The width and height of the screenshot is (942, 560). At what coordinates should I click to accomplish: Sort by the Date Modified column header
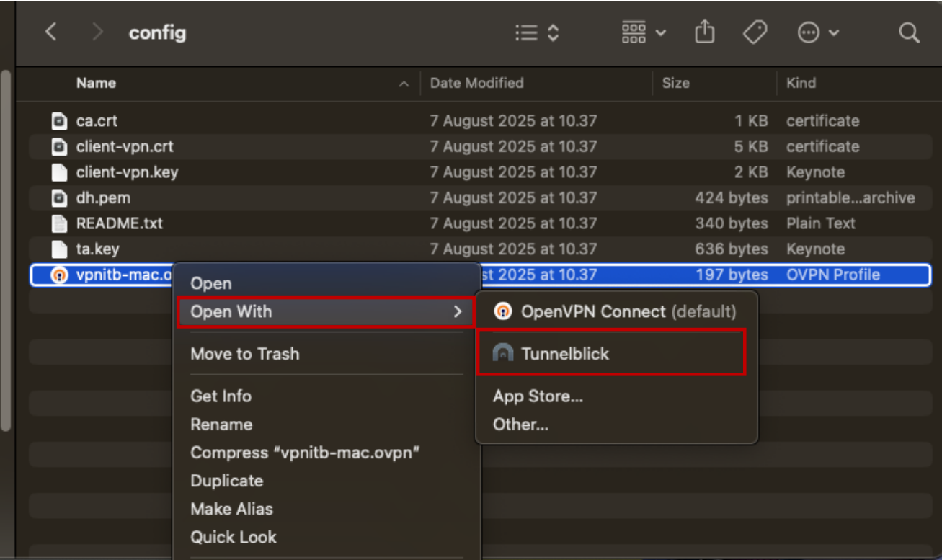pos(477,83)
